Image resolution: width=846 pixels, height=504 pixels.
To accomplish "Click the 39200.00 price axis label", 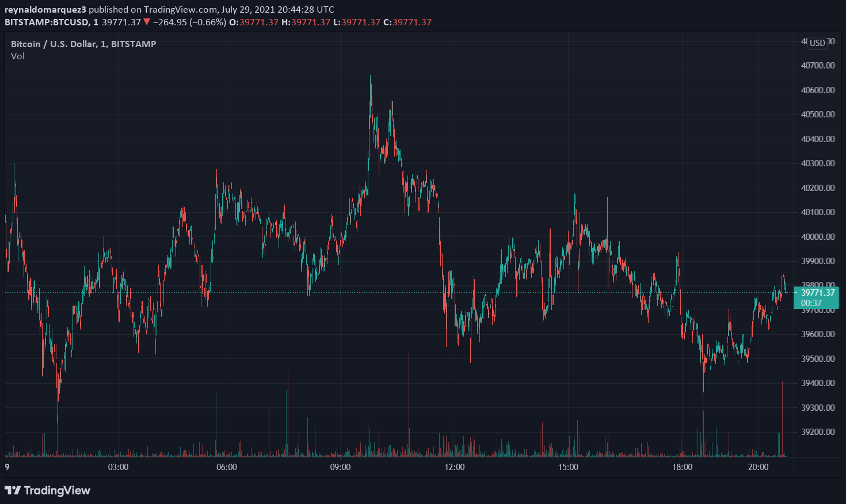I will pos(818,432).
